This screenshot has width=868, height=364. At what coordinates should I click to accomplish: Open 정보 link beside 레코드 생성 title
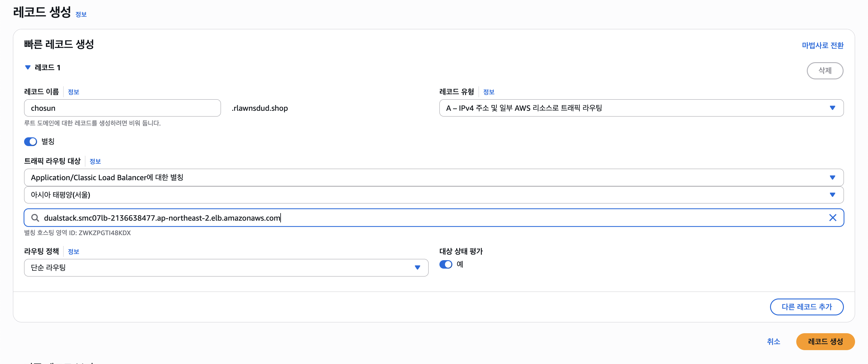(81, 14)
